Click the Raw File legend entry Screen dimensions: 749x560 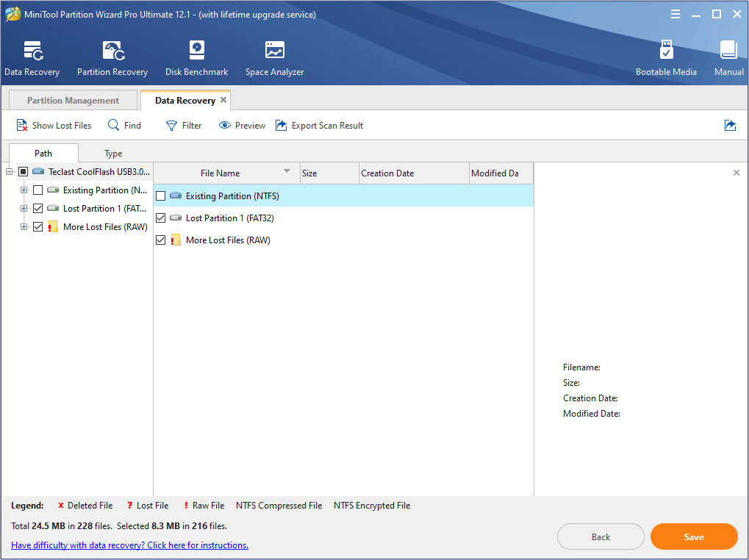[204, 506]
